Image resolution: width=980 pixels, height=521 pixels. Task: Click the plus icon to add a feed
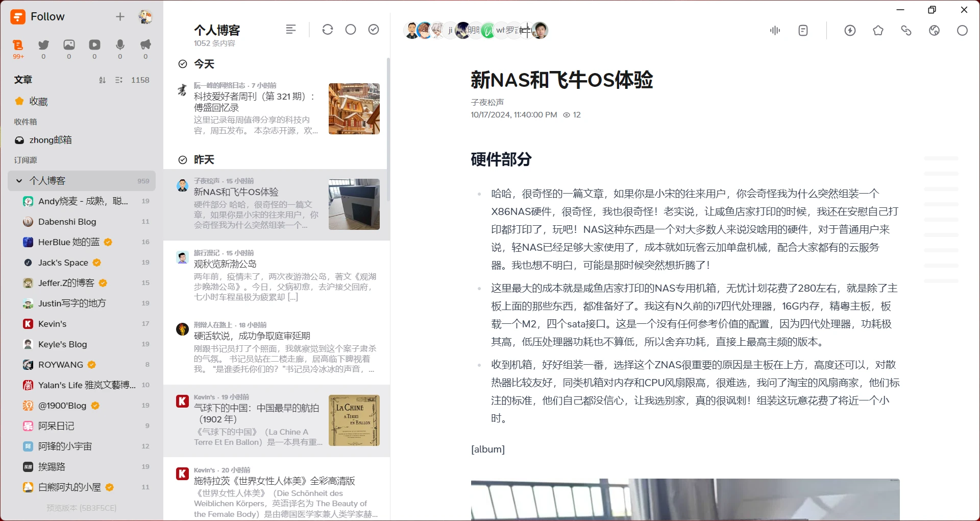pyautogui.click(x=120, y=17)
